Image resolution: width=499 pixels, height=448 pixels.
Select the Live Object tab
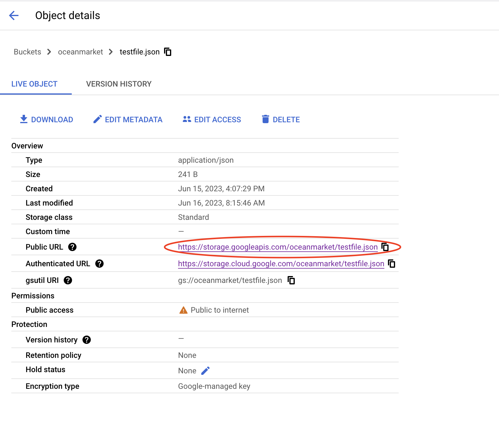tap(34, 84)
